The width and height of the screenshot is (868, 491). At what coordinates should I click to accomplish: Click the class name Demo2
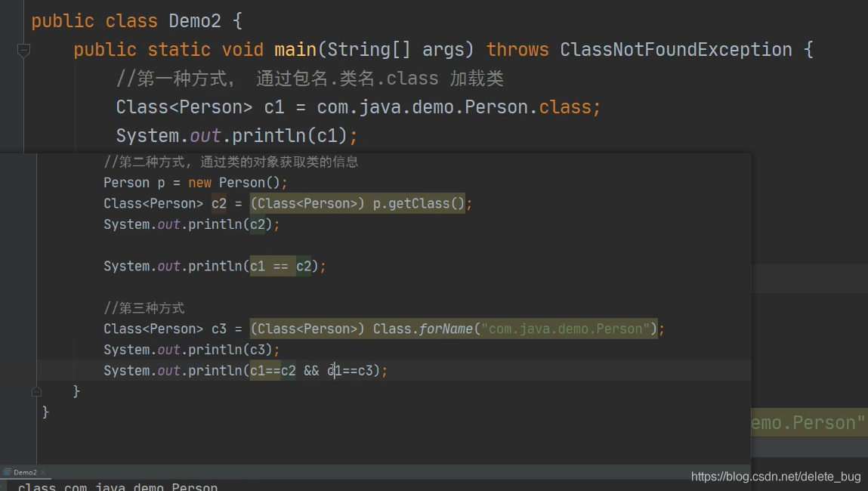tap(194, 21)
